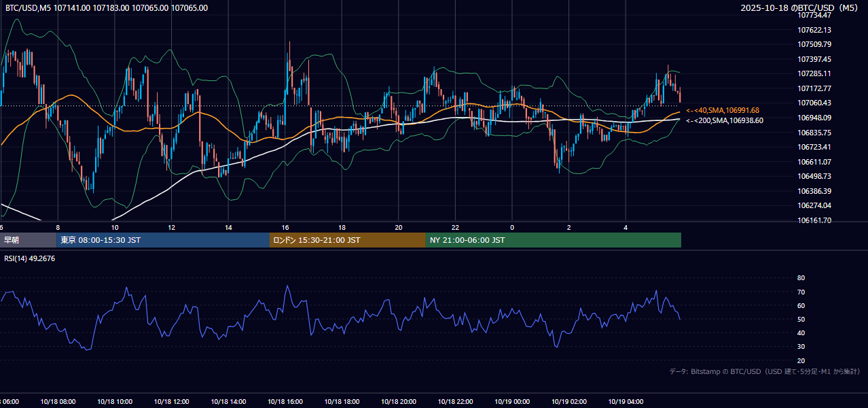868x408 pixels.
Task: Click price axis label 107622.13
Action: pyautogui.click(x=814, y=30)
